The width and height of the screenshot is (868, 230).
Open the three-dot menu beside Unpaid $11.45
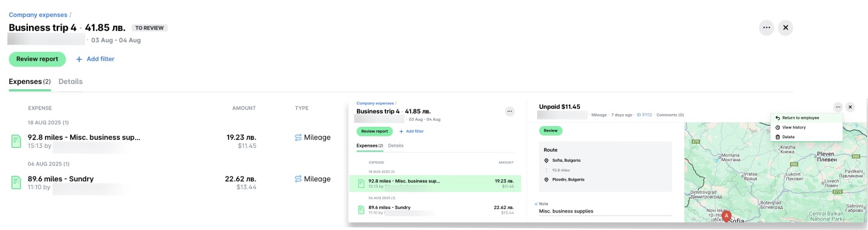coord(838,107)
